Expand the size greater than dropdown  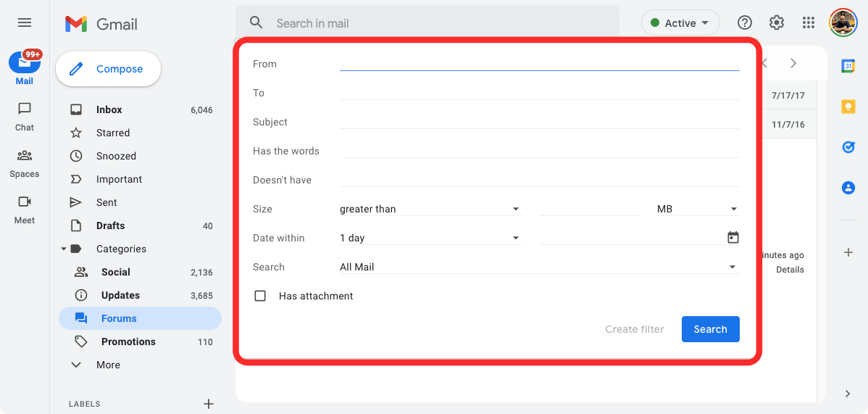tap(430, 209)
